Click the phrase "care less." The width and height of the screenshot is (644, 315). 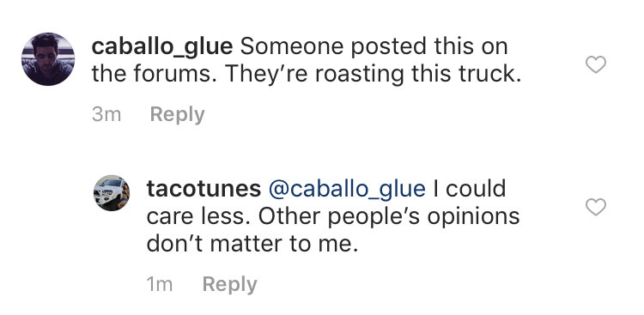click(x=198, y=217)
